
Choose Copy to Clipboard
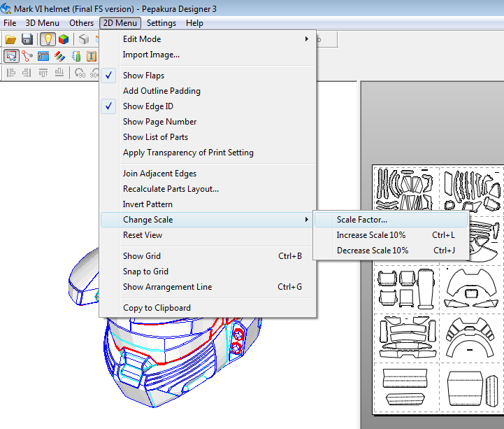[208, 308]
